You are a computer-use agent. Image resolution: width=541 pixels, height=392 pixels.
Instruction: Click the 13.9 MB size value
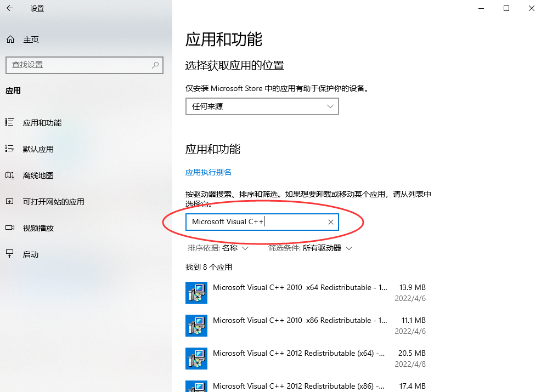click(412, 287)
